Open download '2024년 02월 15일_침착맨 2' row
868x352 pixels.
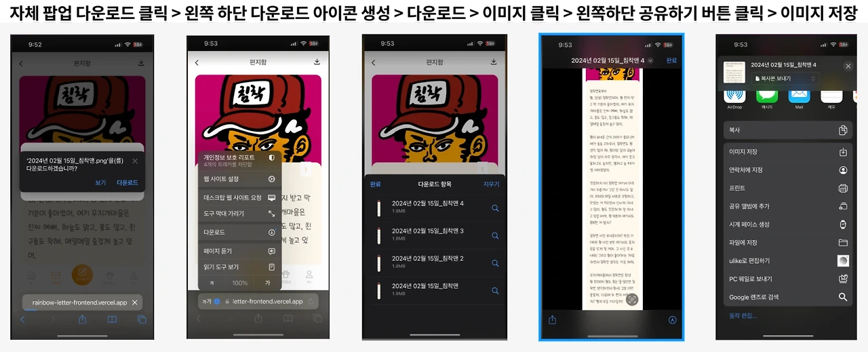tap(434, 262)
